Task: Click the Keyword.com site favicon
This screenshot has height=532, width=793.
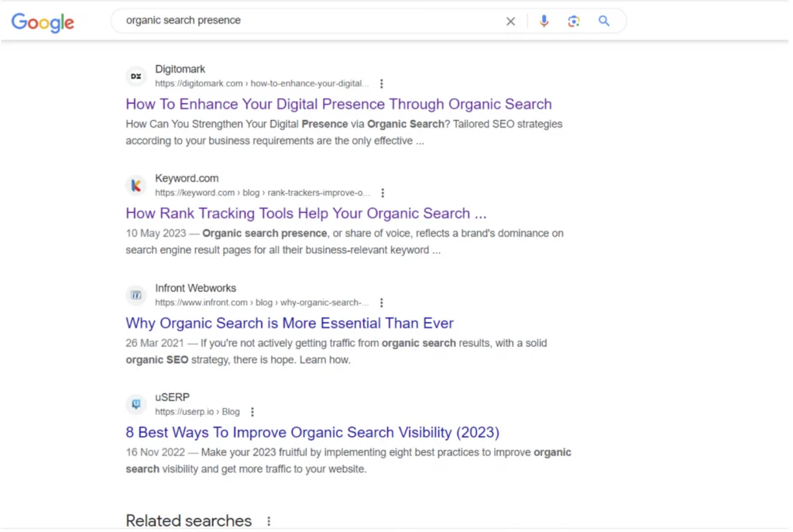Action: point(136,185)
